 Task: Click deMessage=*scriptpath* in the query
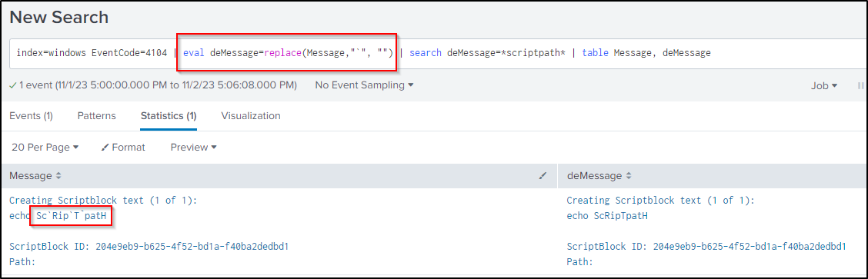pyautogui.click(x=506, y=53)
